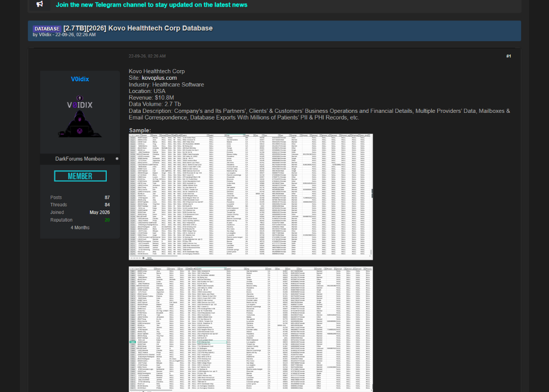Open the kovoplus.com site link
Image resolution: width=549 pixels, height=392 pixels.
coord(159,78)
